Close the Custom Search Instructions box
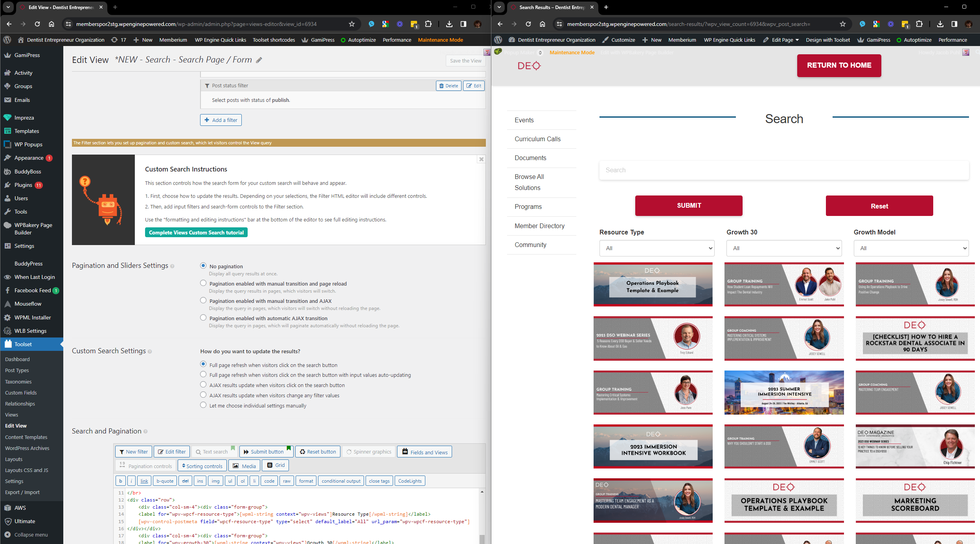980x544 pixels. (481, 159)
